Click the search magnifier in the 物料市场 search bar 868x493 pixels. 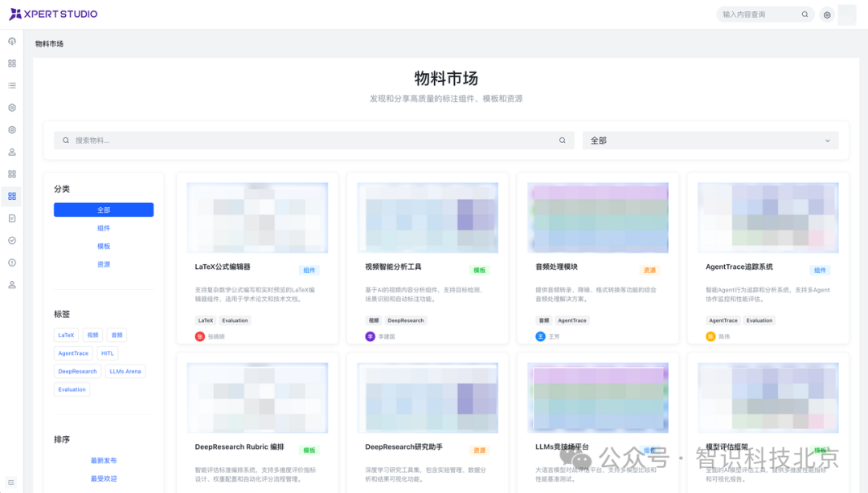click(x=562, y=140)
